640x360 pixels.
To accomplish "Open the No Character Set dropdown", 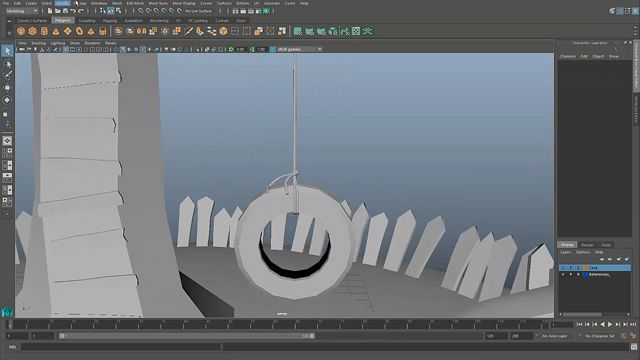I will 600,336.
